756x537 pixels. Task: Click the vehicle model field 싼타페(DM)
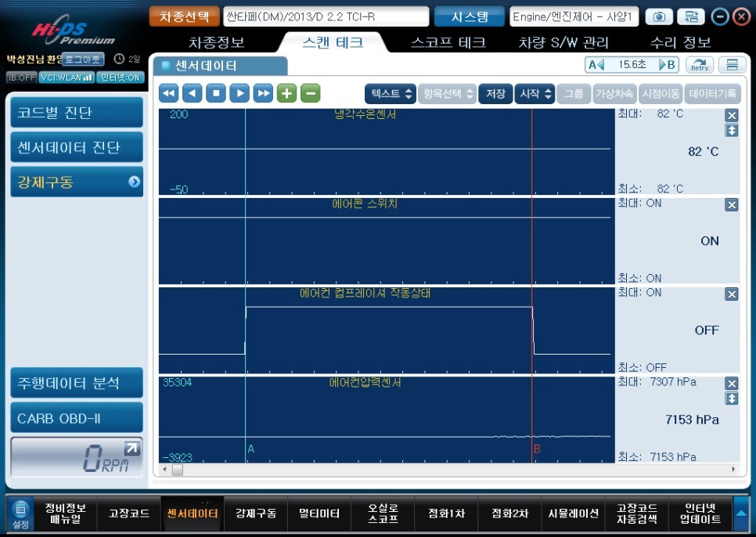coord(326,17)
